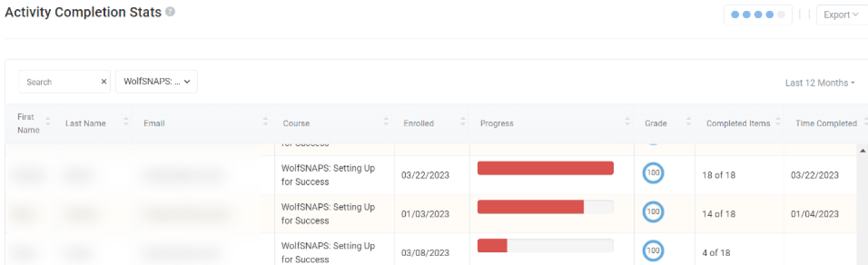
Task: Open the WolfSNAPS course filter dropdown
Action: click(156, 82)
